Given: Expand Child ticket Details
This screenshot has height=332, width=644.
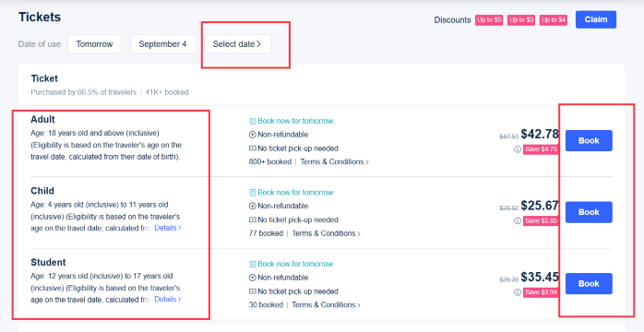Looking at the screenshot, I should 168,228.
